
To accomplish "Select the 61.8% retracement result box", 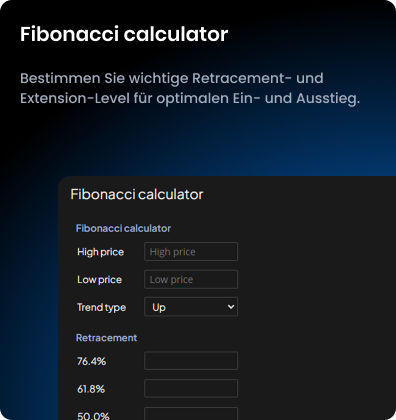I will pos(191,388).
